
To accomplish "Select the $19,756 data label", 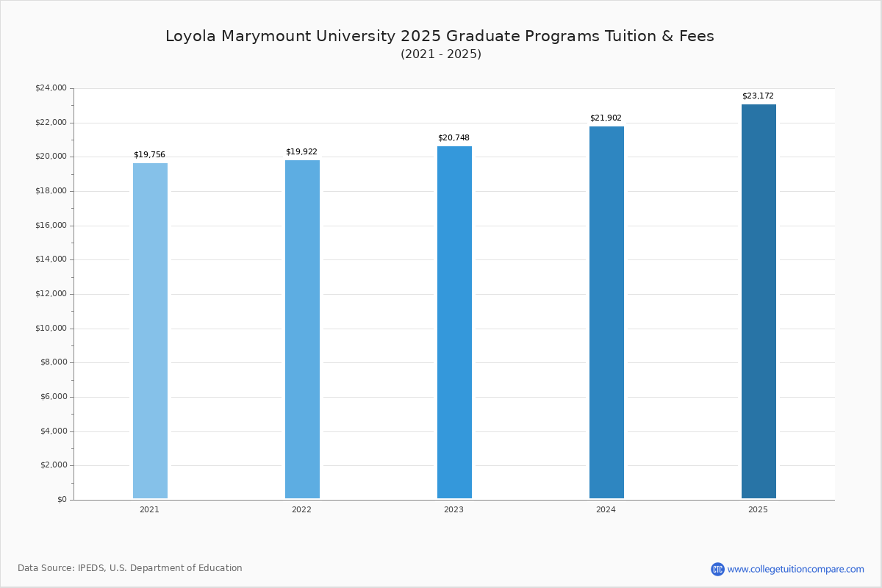I will 149,155.
